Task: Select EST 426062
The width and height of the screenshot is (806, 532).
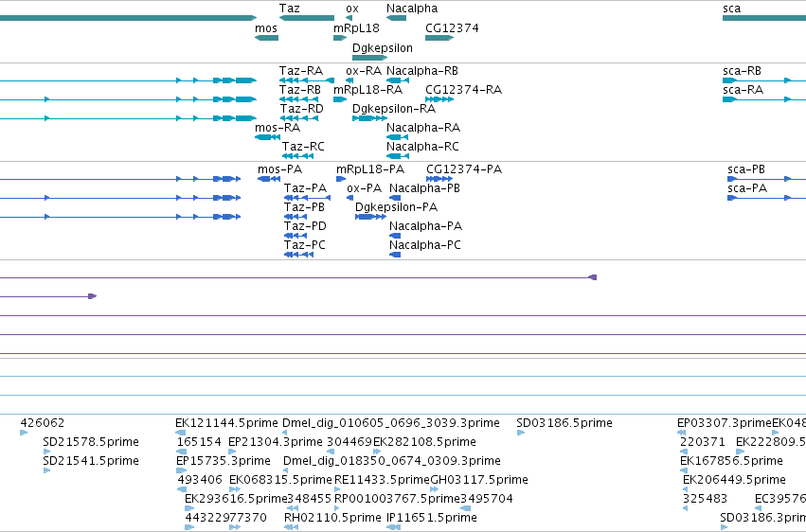Action: click(43, 423)
